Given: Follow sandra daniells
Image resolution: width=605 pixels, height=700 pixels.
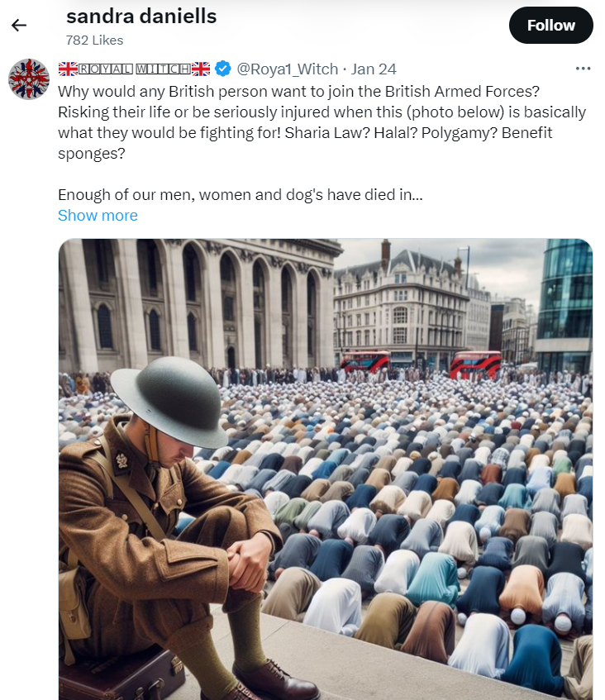Looking at the screenshot, I should pos(551,26).
